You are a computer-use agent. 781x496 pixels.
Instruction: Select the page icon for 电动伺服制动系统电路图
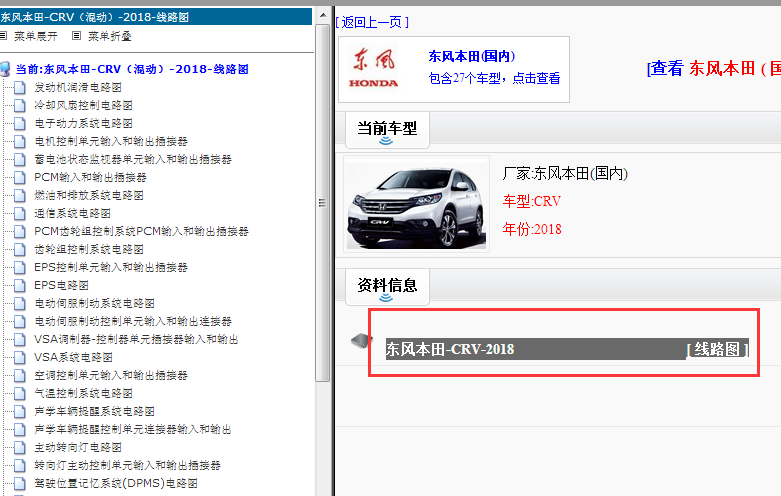point(20,303)
